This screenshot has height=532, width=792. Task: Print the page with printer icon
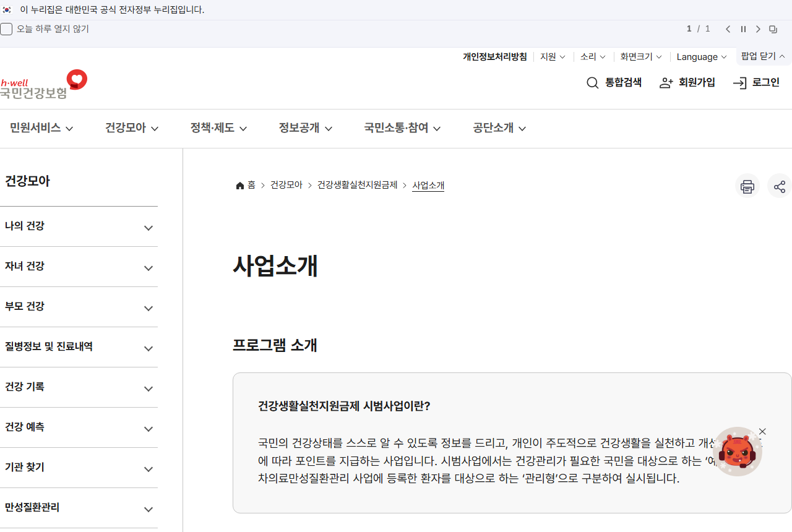pos(747,186)
